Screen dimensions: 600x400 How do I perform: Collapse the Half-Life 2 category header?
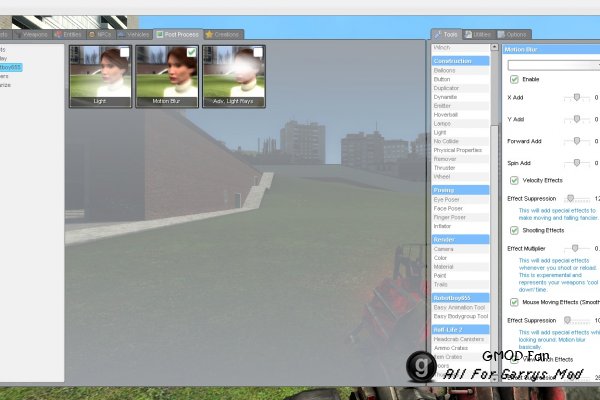pyautogui.click(x=461, y=330)
